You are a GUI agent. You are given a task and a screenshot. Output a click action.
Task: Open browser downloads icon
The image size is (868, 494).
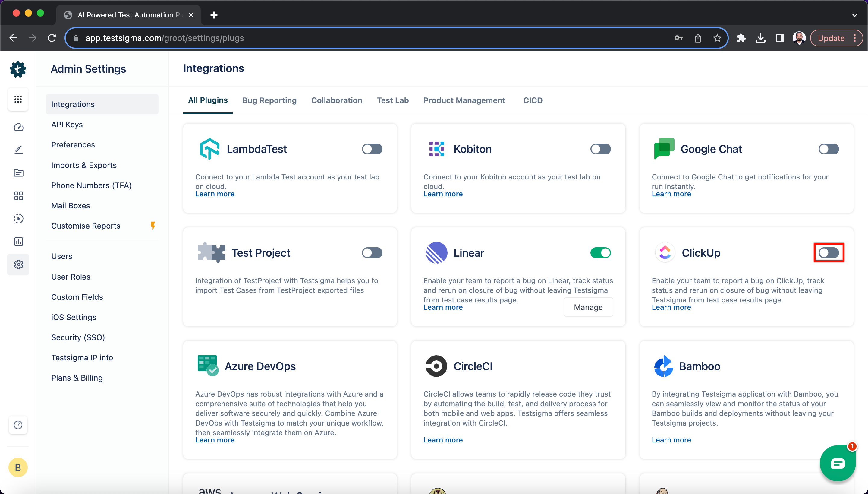click(760, 38)
